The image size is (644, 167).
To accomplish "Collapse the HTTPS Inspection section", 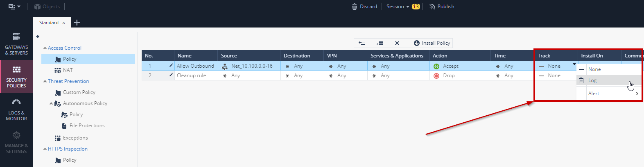I will point(45,149).
